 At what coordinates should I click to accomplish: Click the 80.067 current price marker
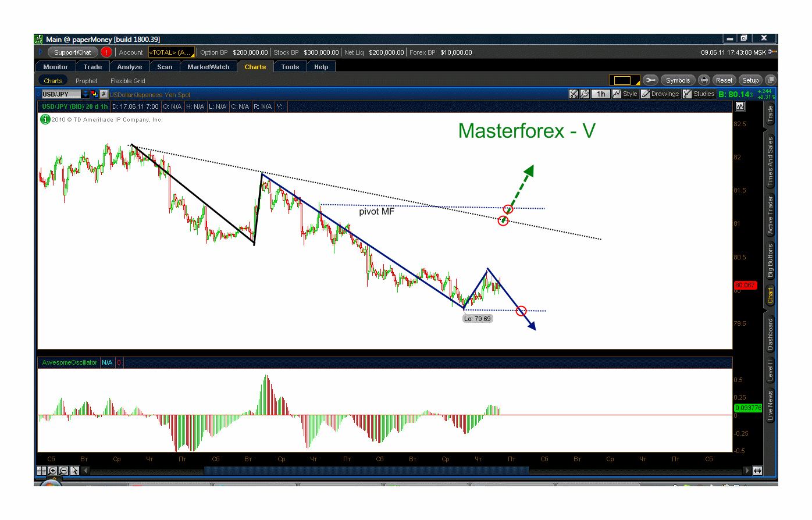click(745, 285)
